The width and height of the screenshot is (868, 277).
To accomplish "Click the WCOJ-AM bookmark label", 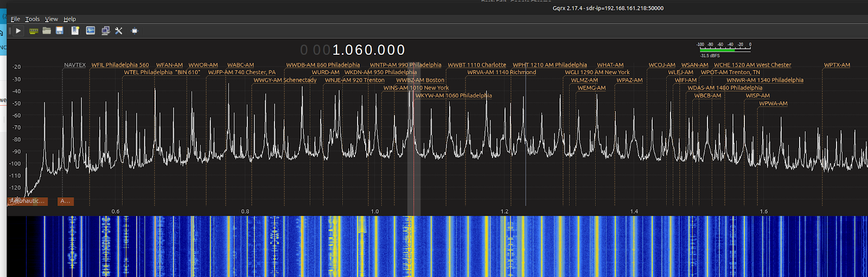I will [x=662, y=65].
